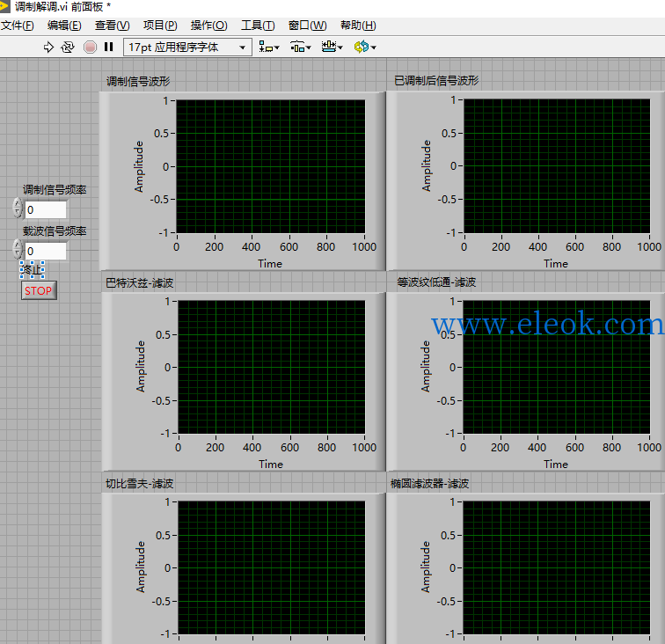Open the 帮助(H) menu
Image resolution: width=665 pixels, height=644 pixels.
coord(358,26)
